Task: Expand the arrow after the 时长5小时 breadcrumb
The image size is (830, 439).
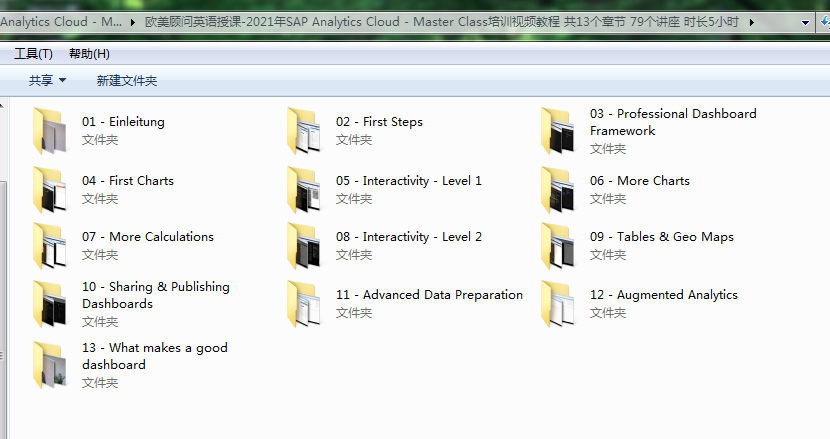Action: (x=751, y=22)
